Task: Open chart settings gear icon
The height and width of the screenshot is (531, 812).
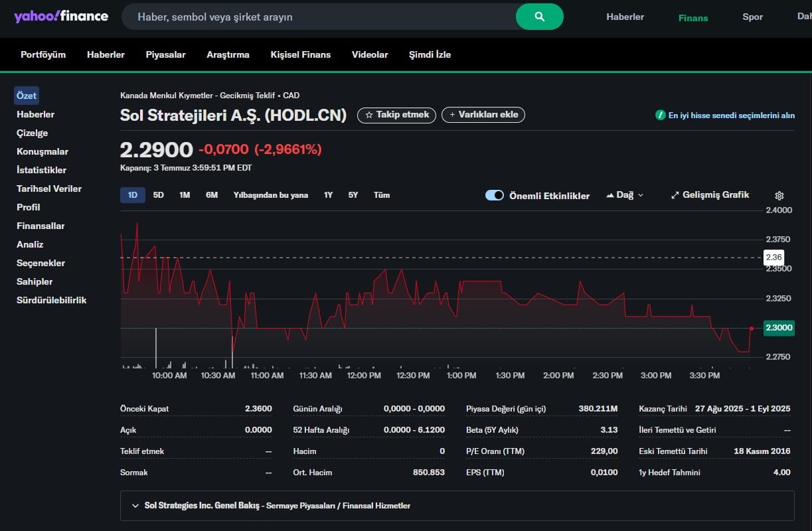Action: 779,196
